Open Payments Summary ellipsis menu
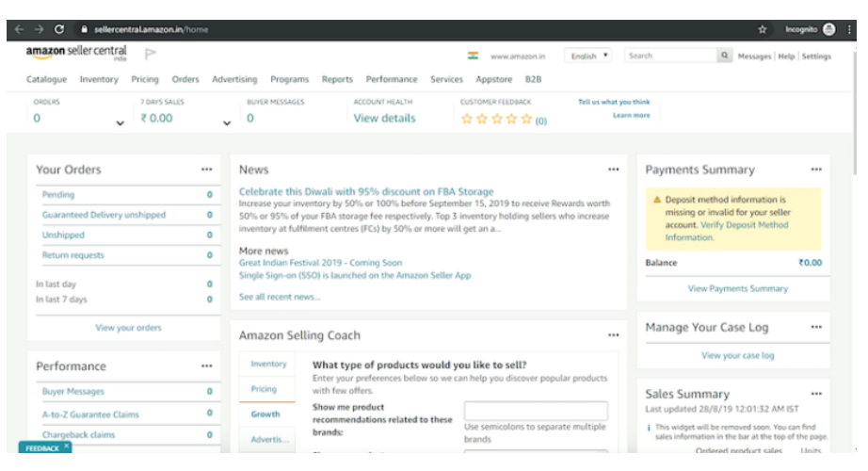This screenshot has width=868, height=471. coord(815,170)
